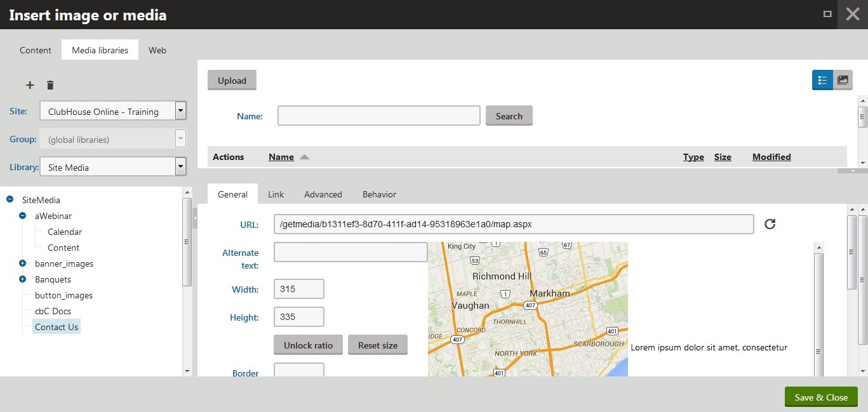The image size is (868, 412).
Task: Open the Advanced properties tab
Action: (323, 194)
